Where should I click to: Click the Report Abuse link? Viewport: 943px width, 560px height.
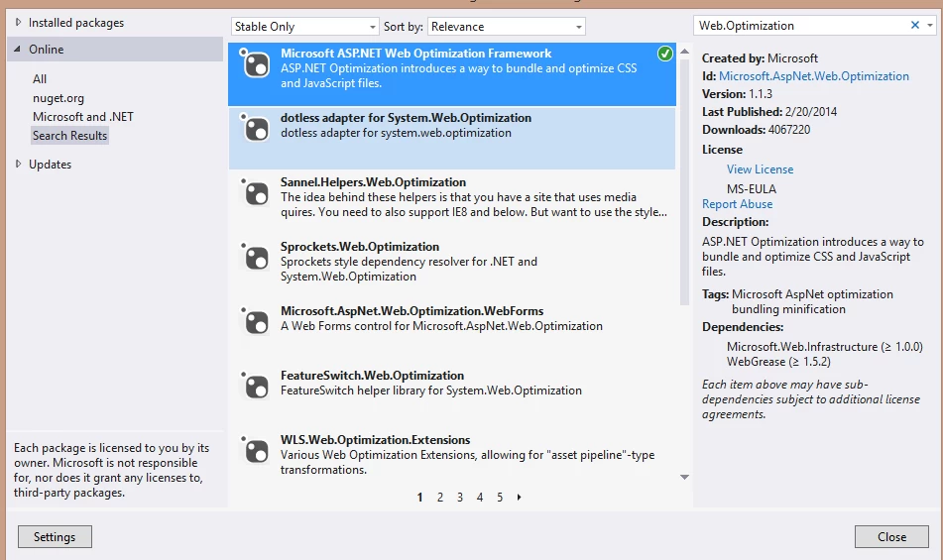(x=738, y=204)
